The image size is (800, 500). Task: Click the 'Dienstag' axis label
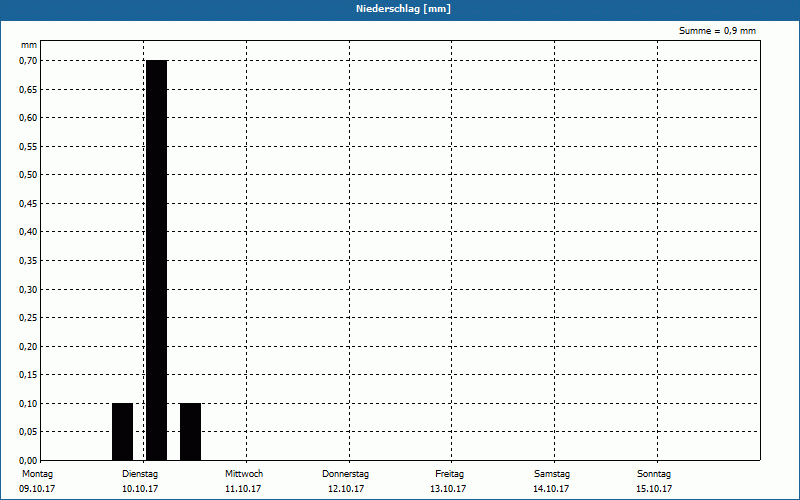(x=140, y=474)
